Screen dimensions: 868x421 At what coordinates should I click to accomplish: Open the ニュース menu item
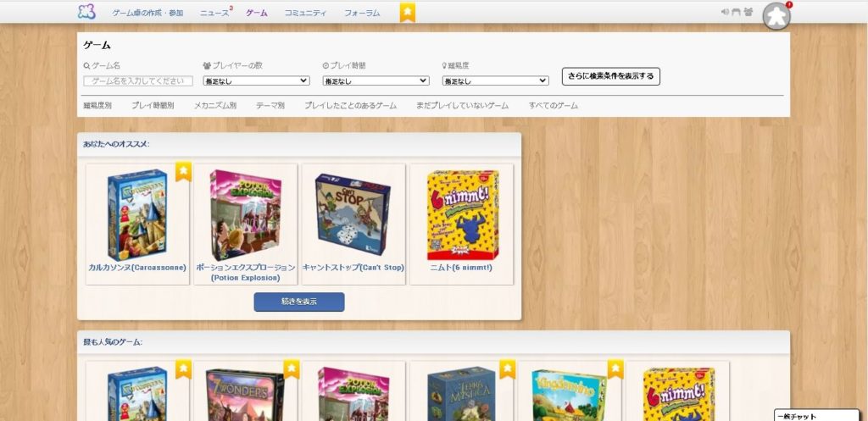[x=214, y=13]
